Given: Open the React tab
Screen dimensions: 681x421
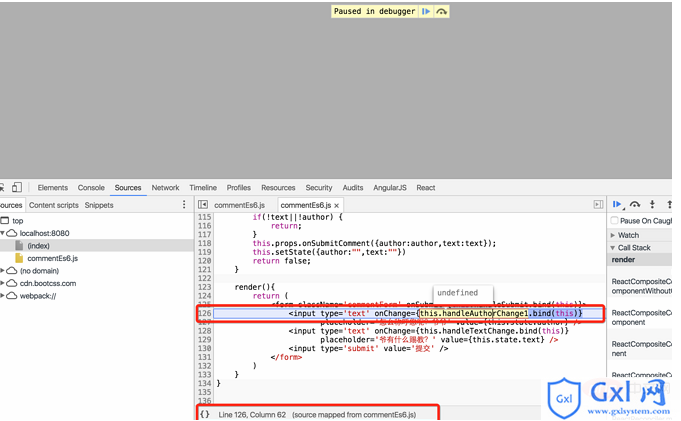Looking at the screenshot, I should click(x=426, y=188).
